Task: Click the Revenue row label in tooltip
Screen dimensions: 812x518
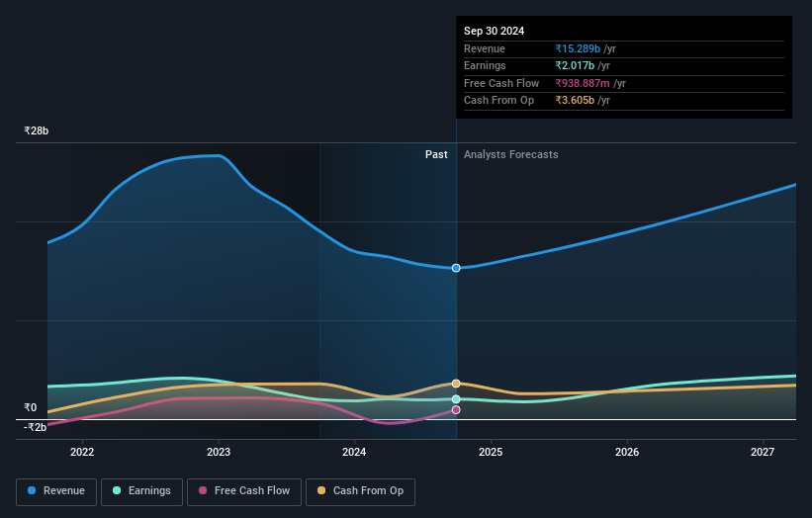Action: coord(485,48)
